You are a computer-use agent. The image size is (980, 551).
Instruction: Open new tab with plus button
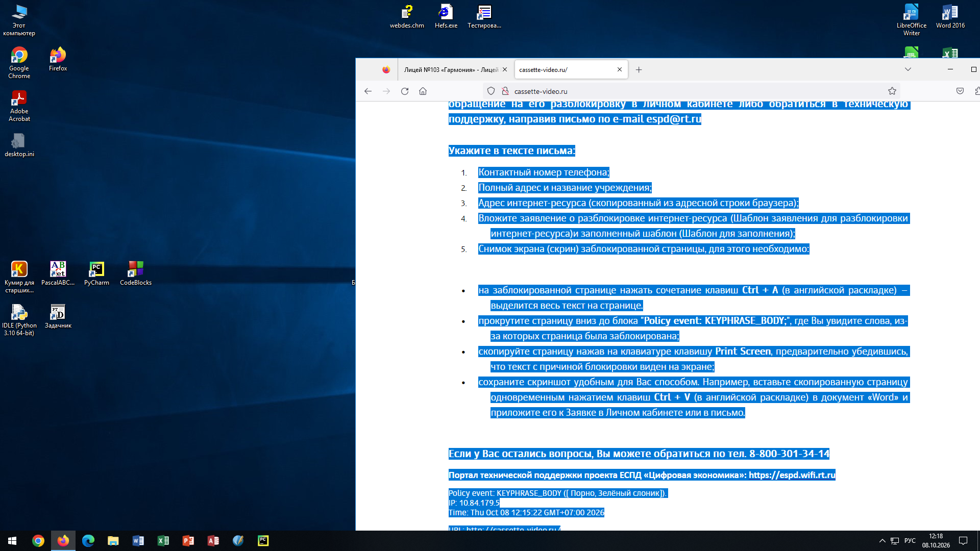pos(639,70)
